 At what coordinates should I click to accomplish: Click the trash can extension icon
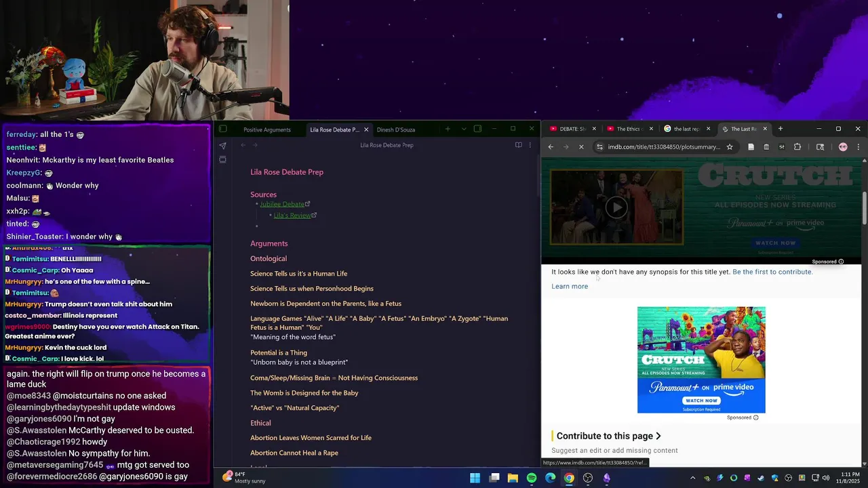pyautogui.click(x=766, y=147)
